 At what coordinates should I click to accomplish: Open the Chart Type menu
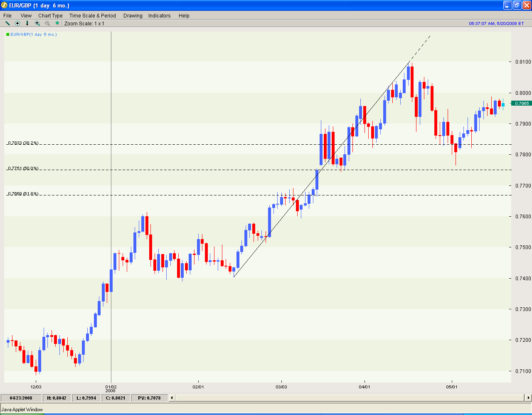[x=50, y=16]
